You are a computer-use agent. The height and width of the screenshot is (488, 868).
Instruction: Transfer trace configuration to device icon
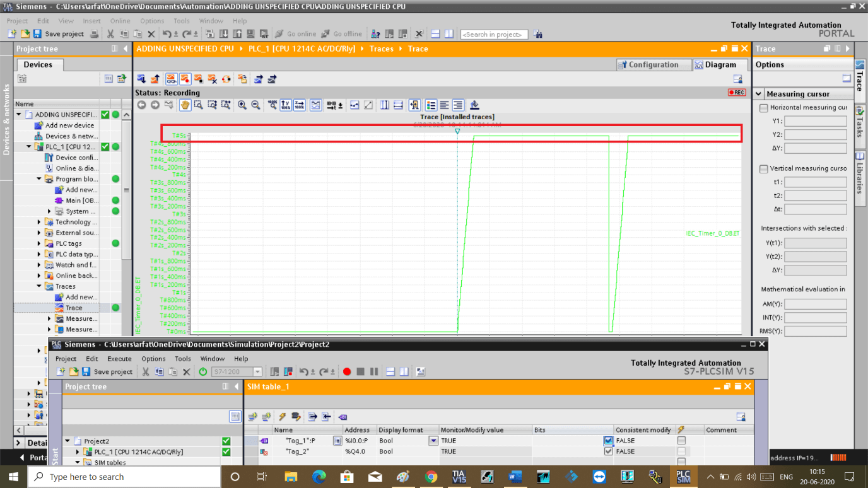tap(141, 79)
